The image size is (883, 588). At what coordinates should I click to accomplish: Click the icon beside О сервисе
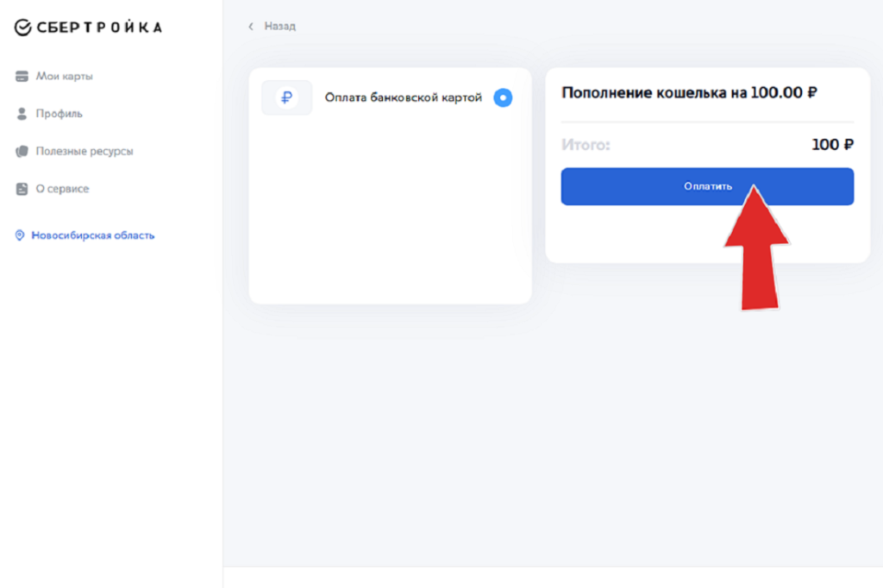(22, 189)
